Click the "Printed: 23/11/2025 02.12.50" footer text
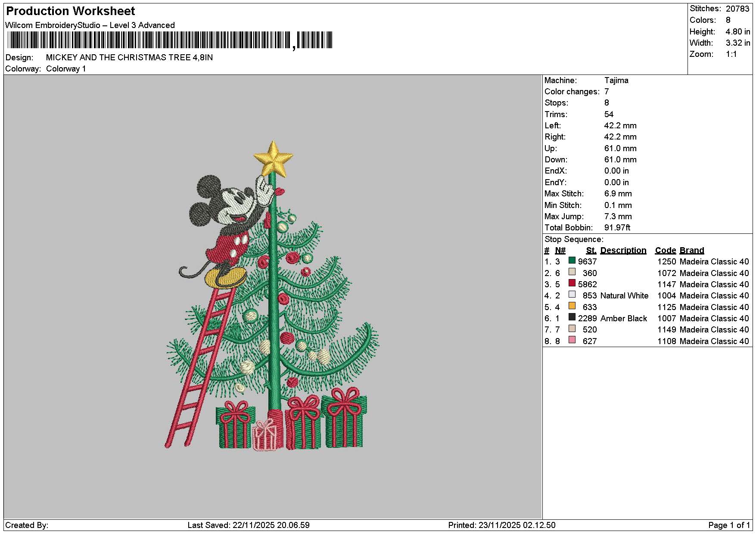Viewport: 756px width, 534px height. 502,525
